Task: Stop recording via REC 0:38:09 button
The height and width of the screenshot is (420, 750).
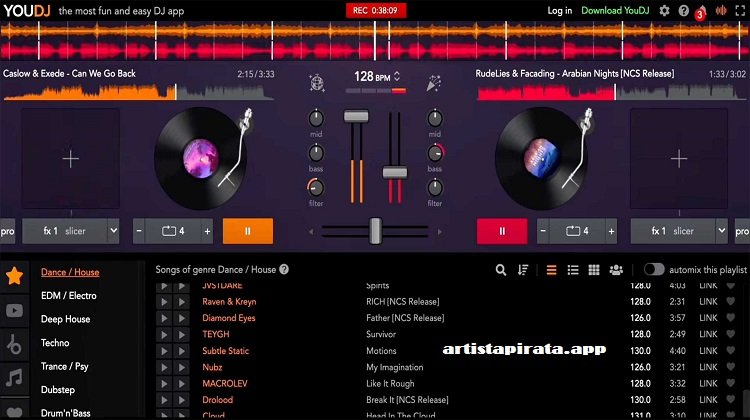Action: pyautogui.click(x=376, y=11)
